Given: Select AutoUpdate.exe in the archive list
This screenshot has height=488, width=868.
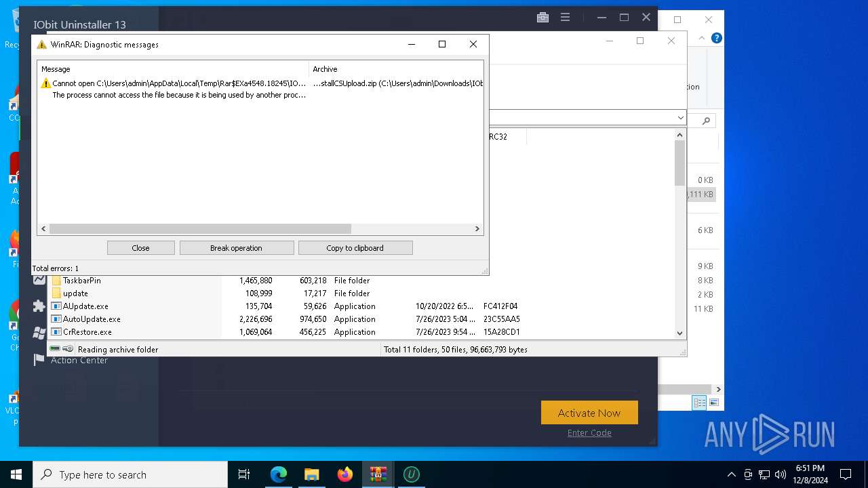Looking at the screenshot, I should [x=92, y=319].
